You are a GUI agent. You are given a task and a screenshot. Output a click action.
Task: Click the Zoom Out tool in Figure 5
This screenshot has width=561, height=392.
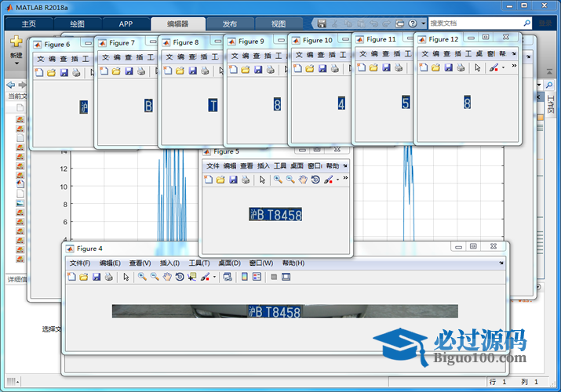pos(290,180)
